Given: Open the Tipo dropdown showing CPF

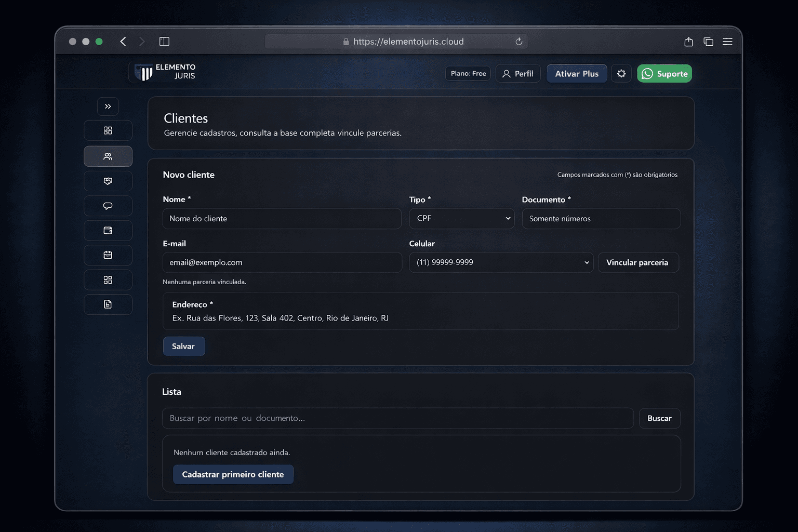Looking at the screenshot, I should [461, 219].
